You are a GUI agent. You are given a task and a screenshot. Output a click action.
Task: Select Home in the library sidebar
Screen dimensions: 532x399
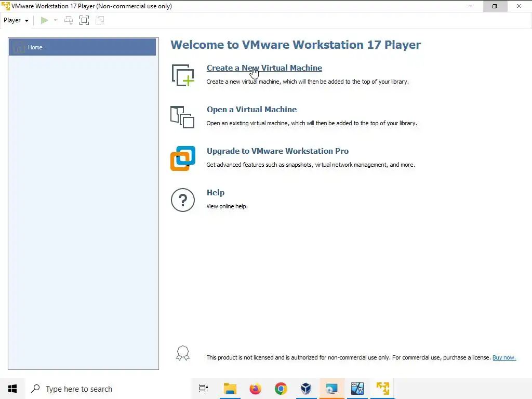click(82, 47)
